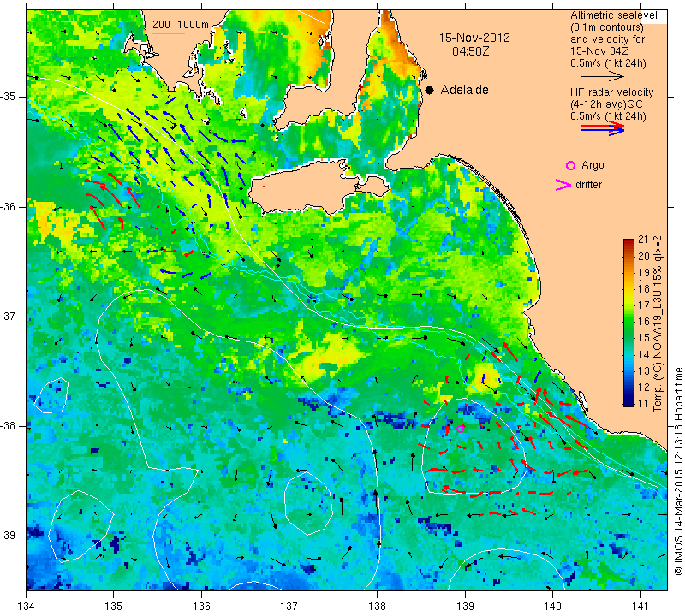685x616 pixels.
Task: Click the magenta drifter arrowhead in legend
Action: 563,185
